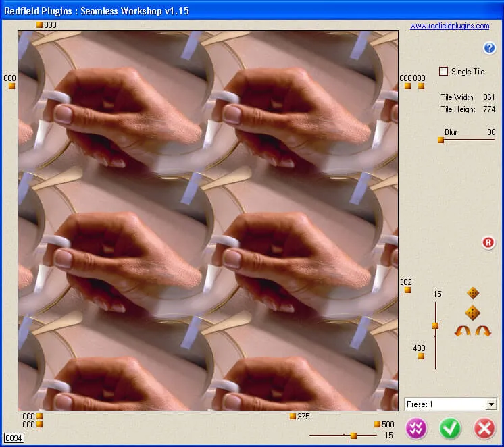Click the red R reset icon

(x=488, y=242)
